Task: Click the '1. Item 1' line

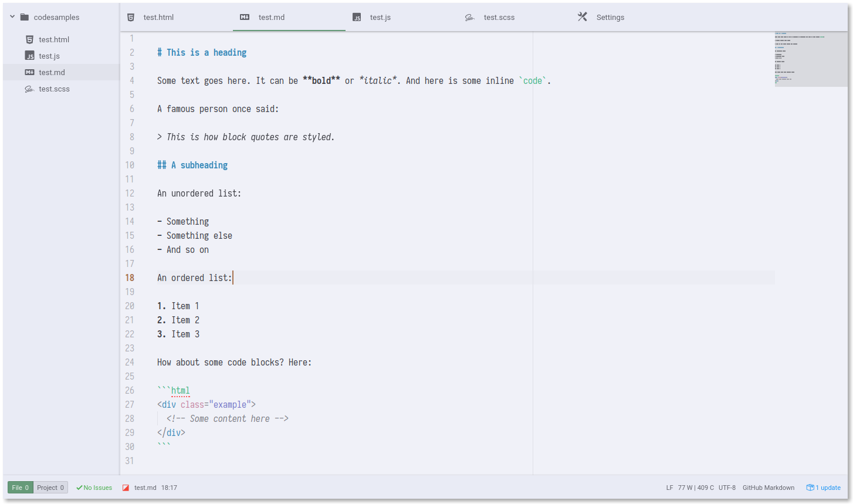Action: tap(178, 306)
